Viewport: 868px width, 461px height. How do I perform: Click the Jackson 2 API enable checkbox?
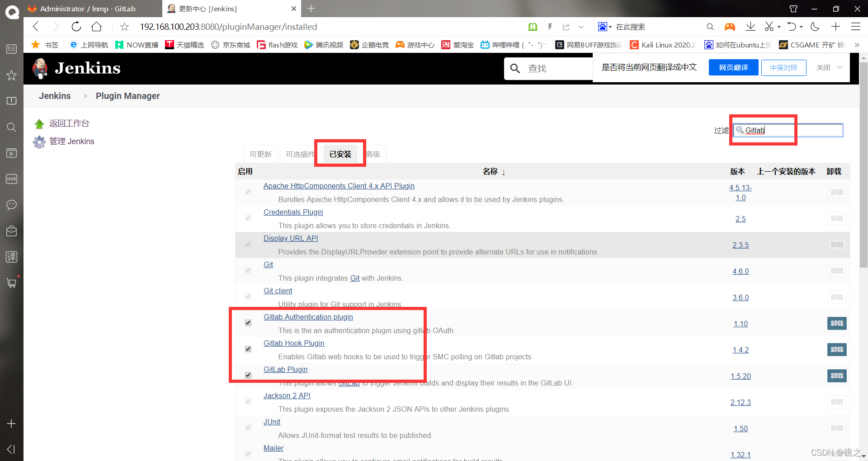tap(248, 401)
